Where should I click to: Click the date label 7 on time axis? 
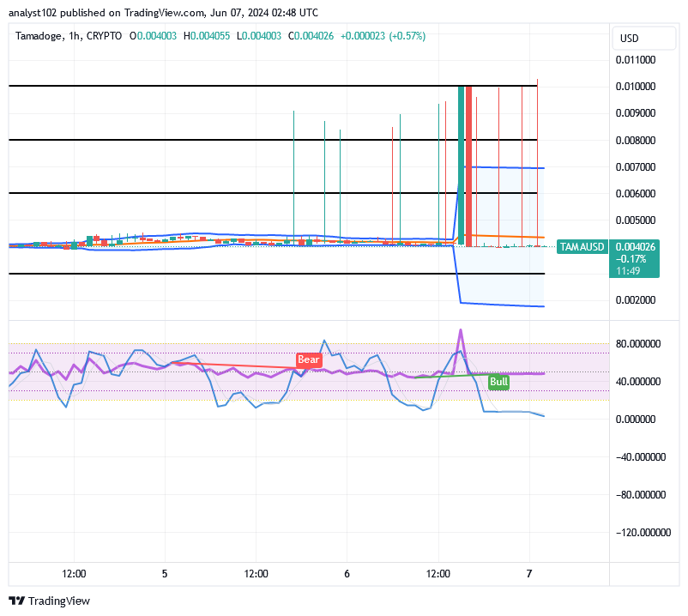coord(529,574)
